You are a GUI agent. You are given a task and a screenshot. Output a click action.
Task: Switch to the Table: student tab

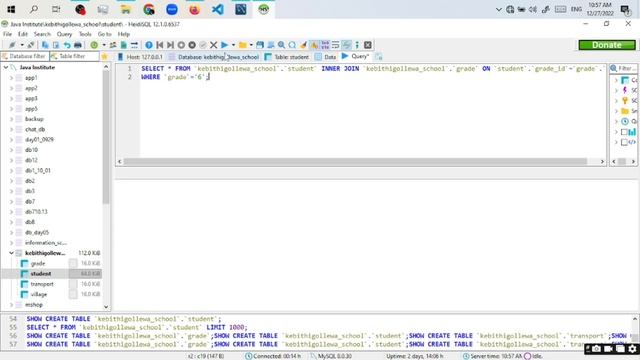(x=287, y=57)
